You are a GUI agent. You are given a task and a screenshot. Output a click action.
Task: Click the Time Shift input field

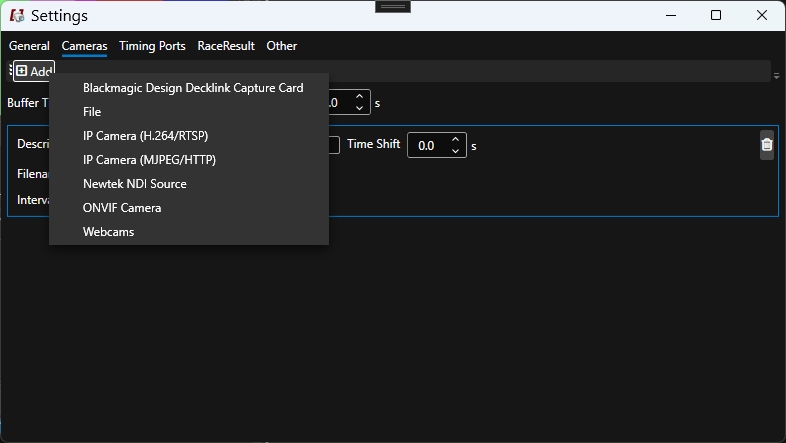[x=427, y=146]
